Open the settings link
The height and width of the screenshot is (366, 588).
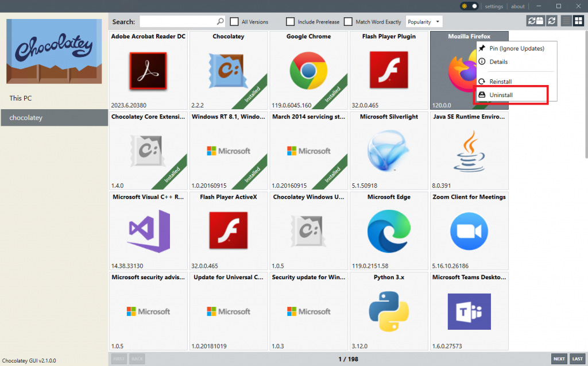pos(493,6)
